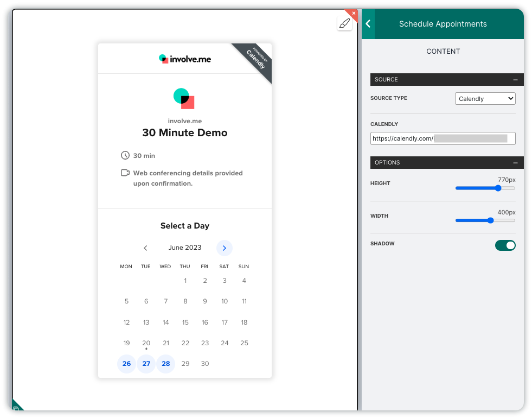The height and width of the screenshot is (418, 532).
Task: Click the paintbrush style icon
Action: coord(344,23)
